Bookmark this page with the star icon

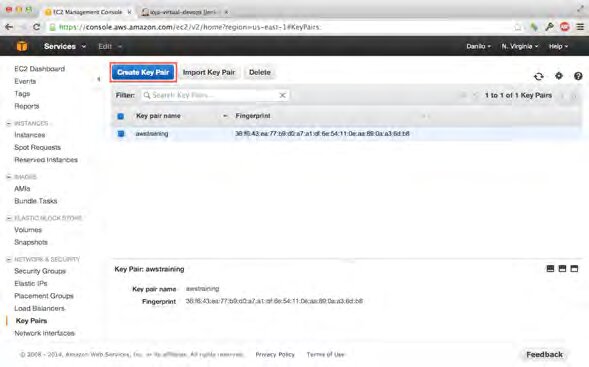click(x=518, y=27)
